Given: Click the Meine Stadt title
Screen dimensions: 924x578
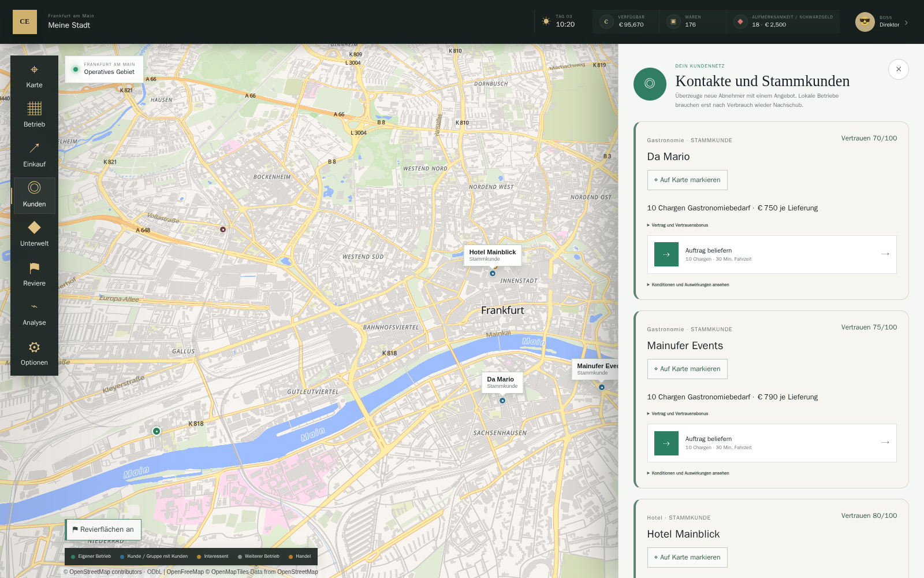Looking at the screenshot, I should click(69, 25).
